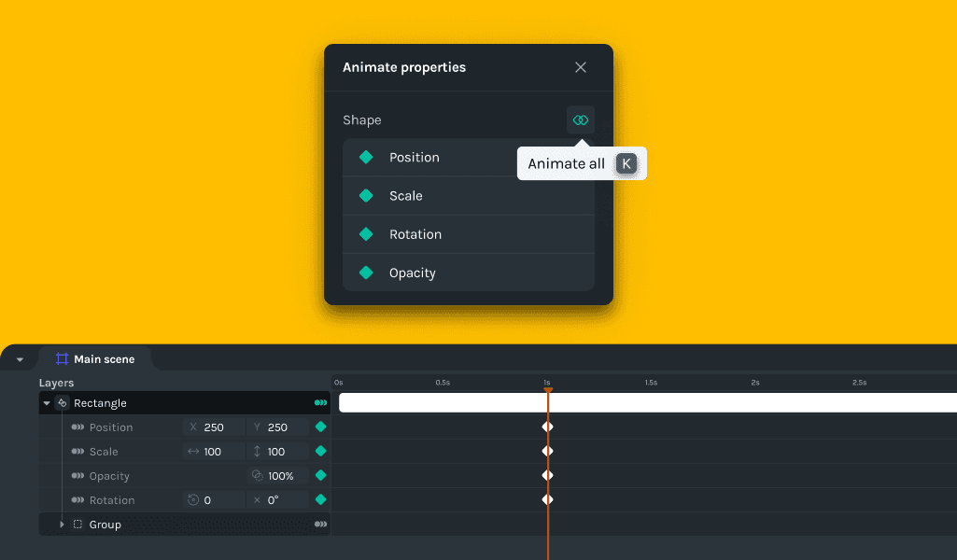Click the Main scene frame icon

[x=61, y=357]
